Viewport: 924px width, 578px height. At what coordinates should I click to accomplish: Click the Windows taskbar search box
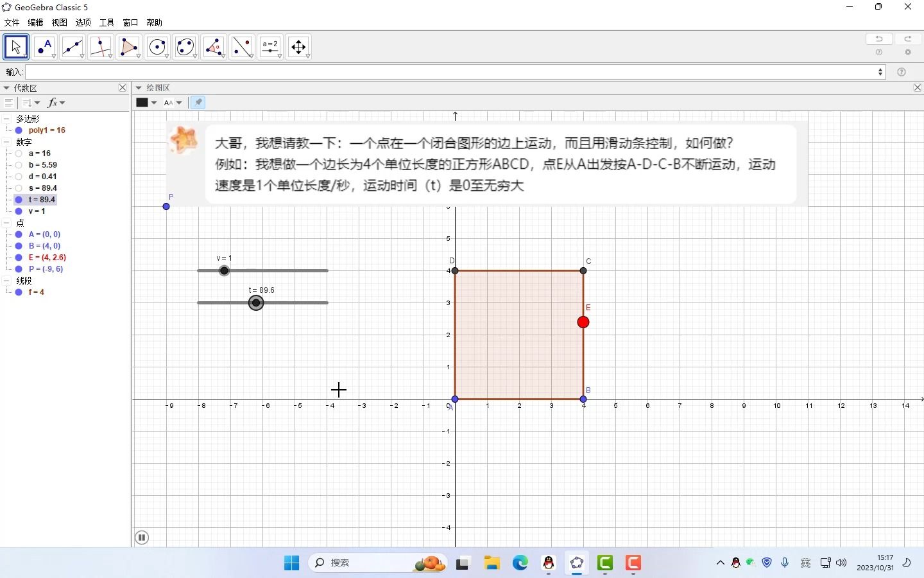pos(379,563)
